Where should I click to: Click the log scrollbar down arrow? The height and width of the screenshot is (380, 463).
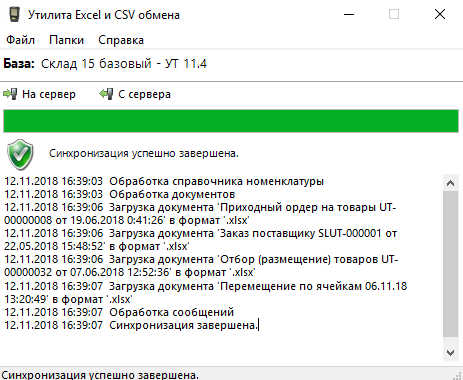click(450, 353)
